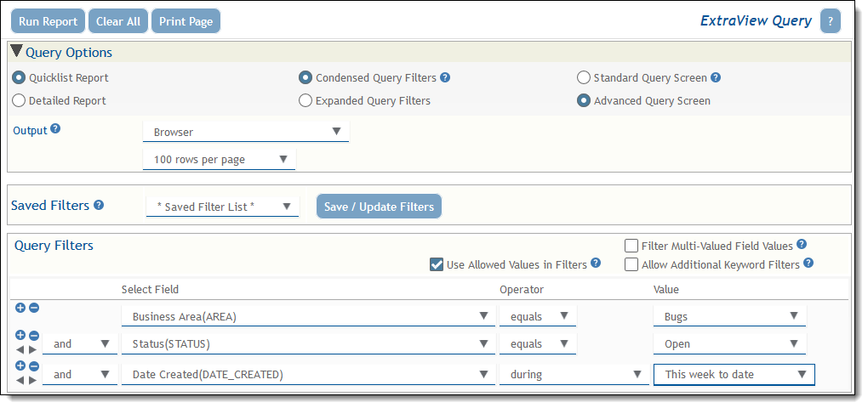Enable Filter Multi-Valued Field Values checkbox
The image size is (868, 408).
(631, 246)
